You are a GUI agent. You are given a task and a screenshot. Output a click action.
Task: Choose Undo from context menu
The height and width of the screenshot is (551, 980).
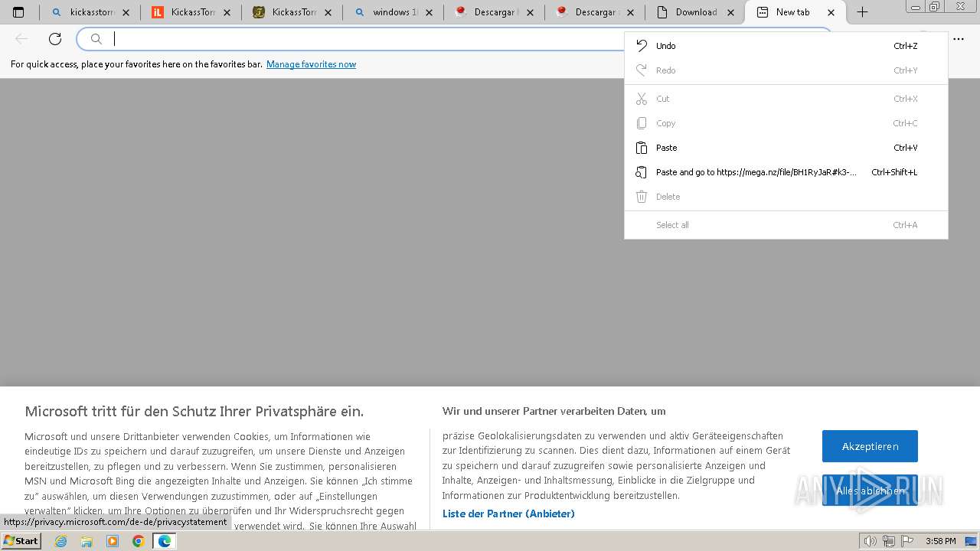coord(786,46)
